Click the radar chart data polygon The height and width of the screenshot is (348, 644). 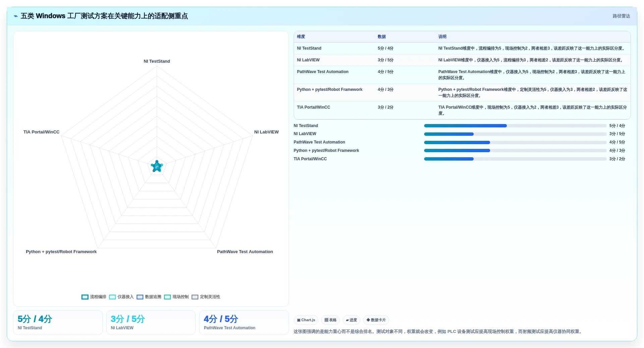coord(157,166)
